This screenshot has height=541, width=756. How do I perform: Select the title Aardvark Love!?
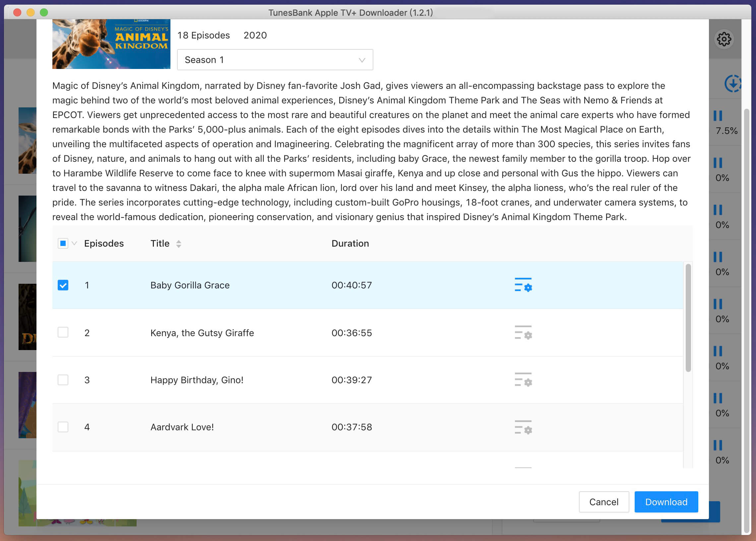pos(182,427)
